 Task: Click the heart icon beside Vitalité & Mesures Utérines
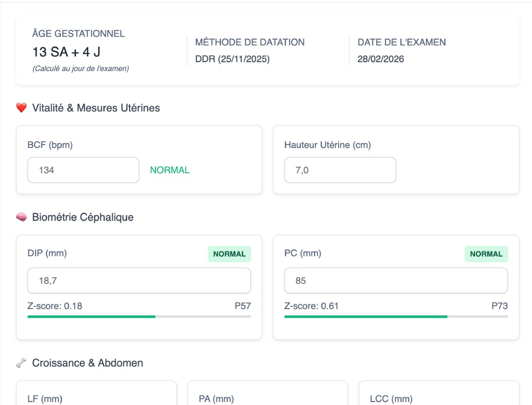(21, 108)
